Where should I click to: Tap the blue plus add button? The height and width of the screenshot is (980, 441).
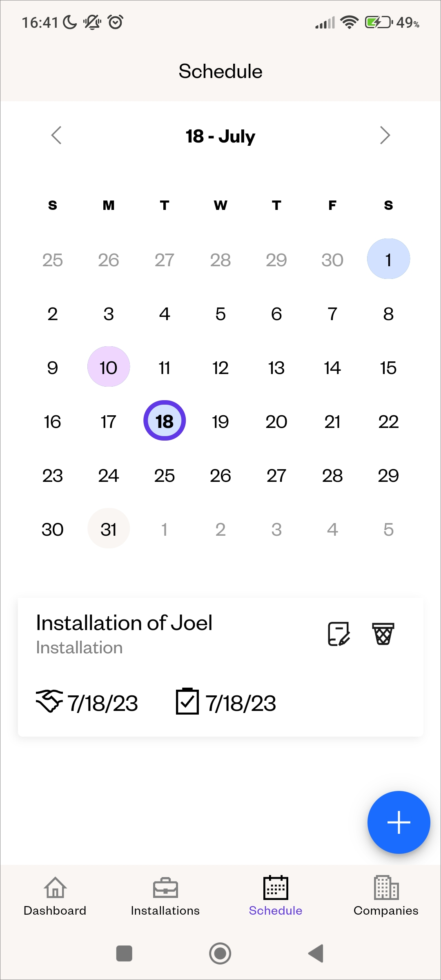399,822
